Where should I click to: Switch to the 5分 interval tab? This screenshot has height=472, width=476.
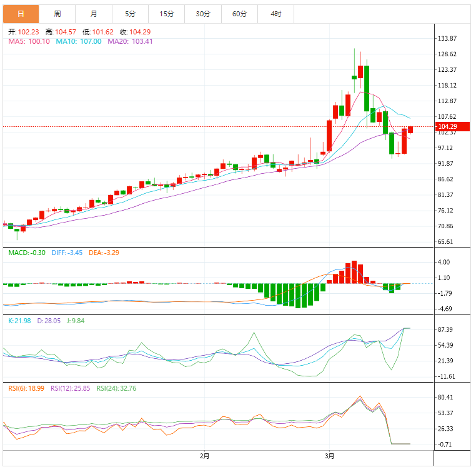130,14
